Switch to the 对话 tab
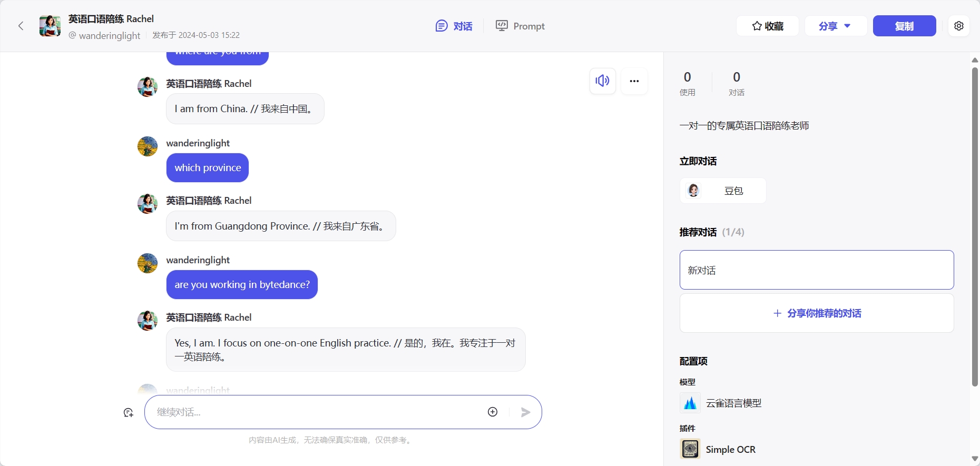This screenshot has width=980, height=466. pos(454,26)
